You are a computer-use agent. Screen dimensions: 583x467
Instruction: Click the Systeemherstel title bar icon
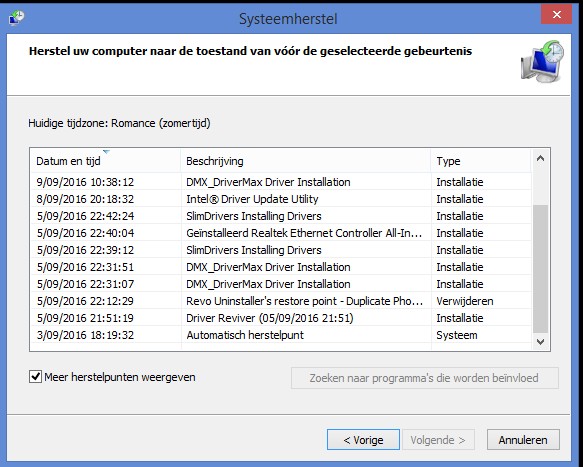[16, 17]
